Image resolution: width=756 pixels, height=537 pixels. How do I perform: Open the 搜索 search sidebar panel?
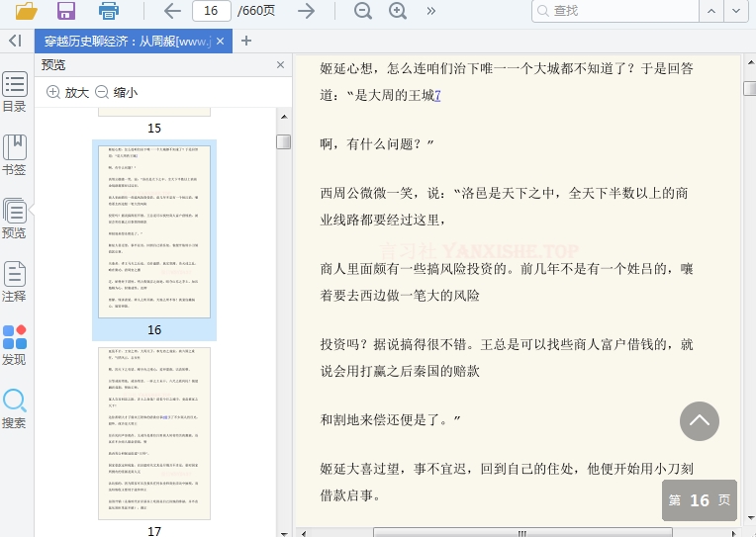point(14,408)
